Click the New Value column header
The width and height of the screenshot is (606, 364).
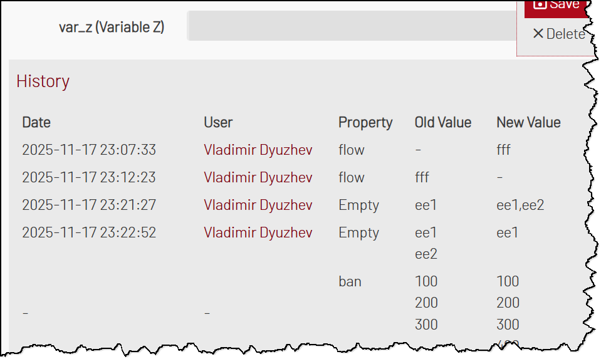528,122
